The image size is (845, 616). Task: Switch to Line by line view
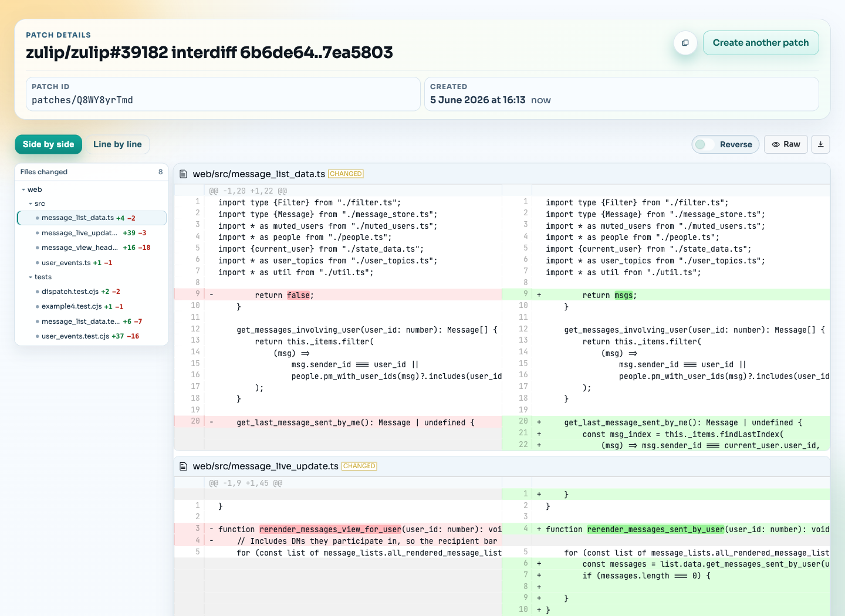(x=117, y=144)
